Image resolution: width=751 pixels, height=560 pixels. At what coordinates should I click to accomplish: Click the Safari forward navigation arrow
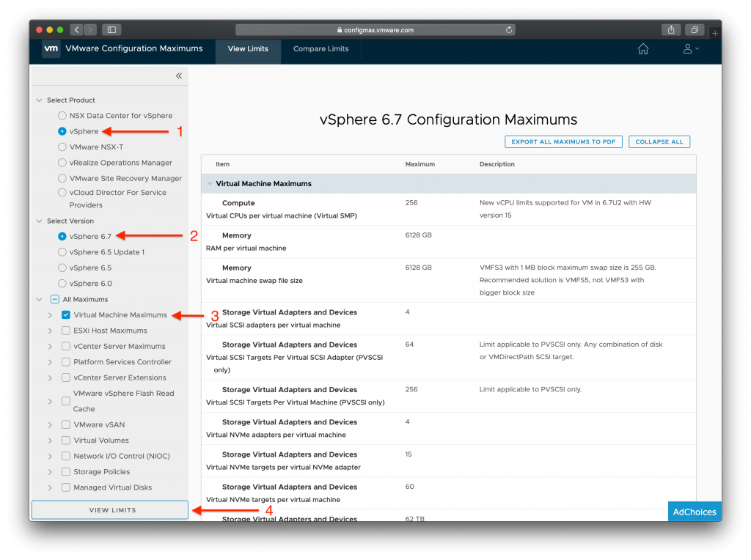tap(90, 29)
